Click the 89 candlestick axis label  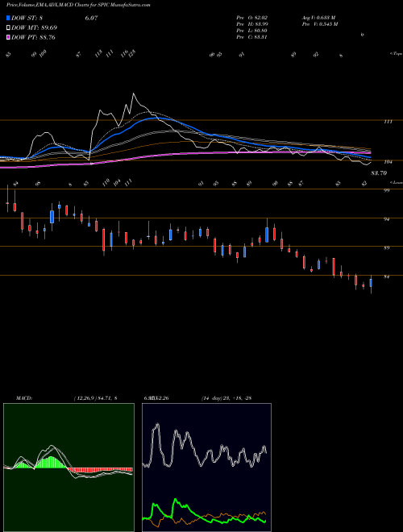tap(386, 248)
